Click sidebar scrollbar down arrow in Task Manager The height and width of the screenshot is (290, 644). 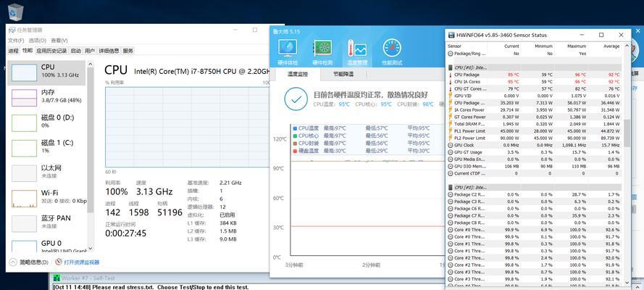pos(91,249)
